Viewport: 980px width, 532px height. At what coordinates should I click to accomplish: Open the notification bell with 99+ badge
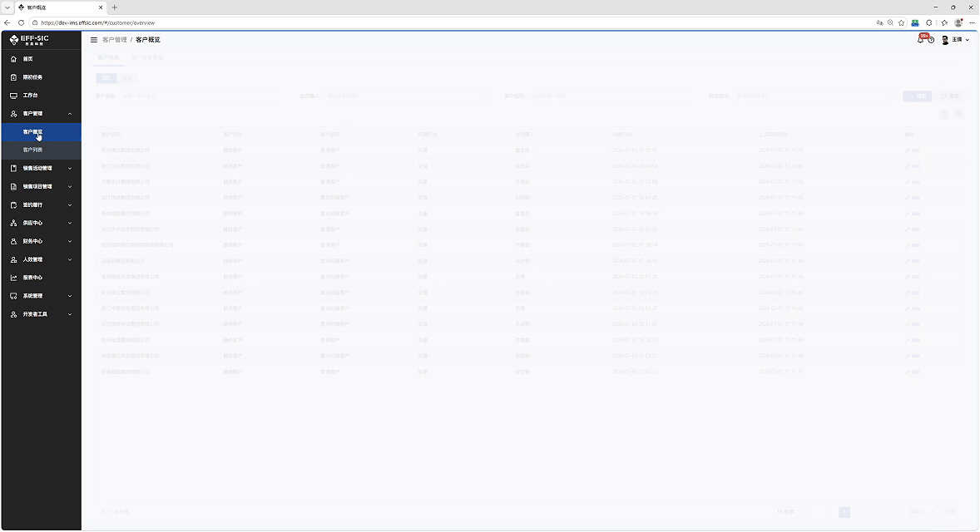[921, 39]
